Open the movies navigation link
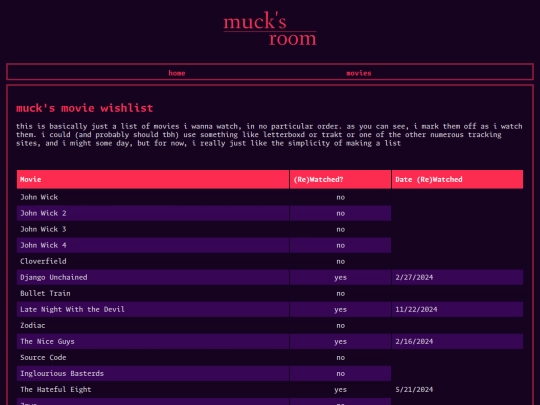 click(x=359, y=73)
